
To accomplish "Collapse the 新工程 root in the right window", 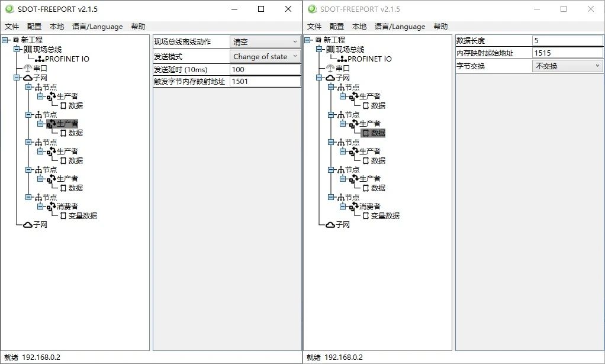I will click(307, 40).
